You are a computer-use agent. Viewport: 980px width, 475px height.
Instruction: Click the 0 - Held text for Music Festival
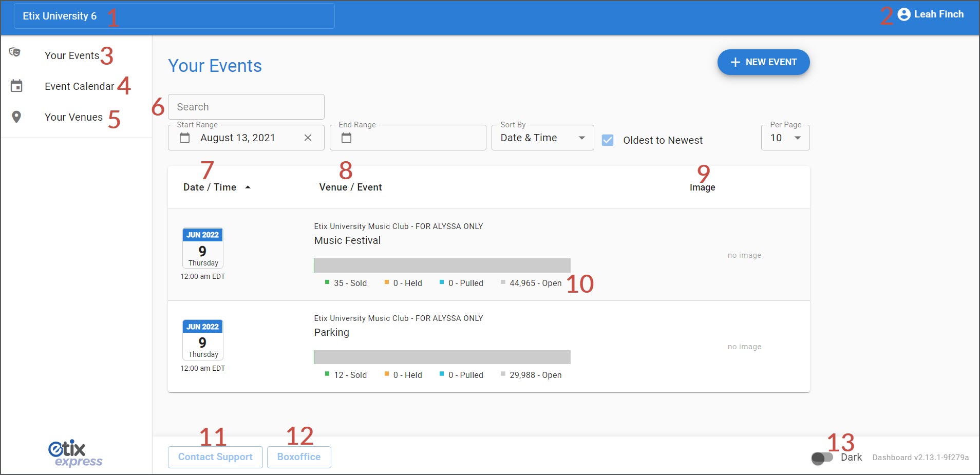coord(407,283)
